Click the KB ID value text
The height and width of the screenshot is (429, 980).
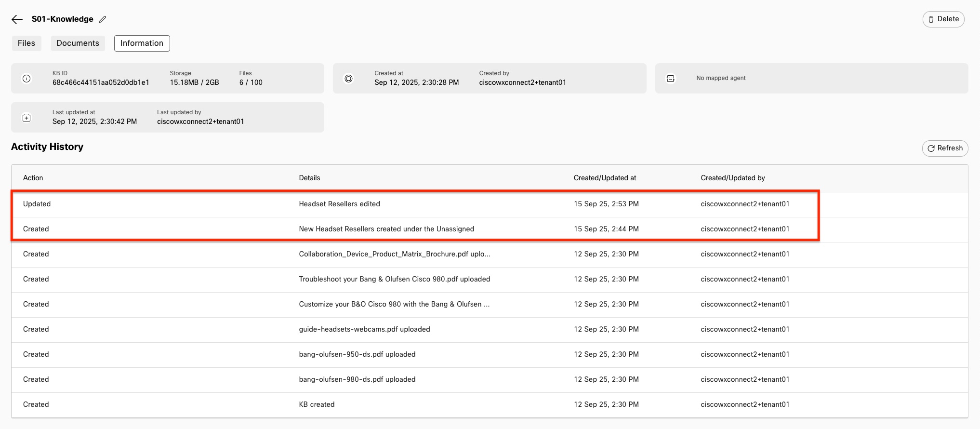point(101,82)
